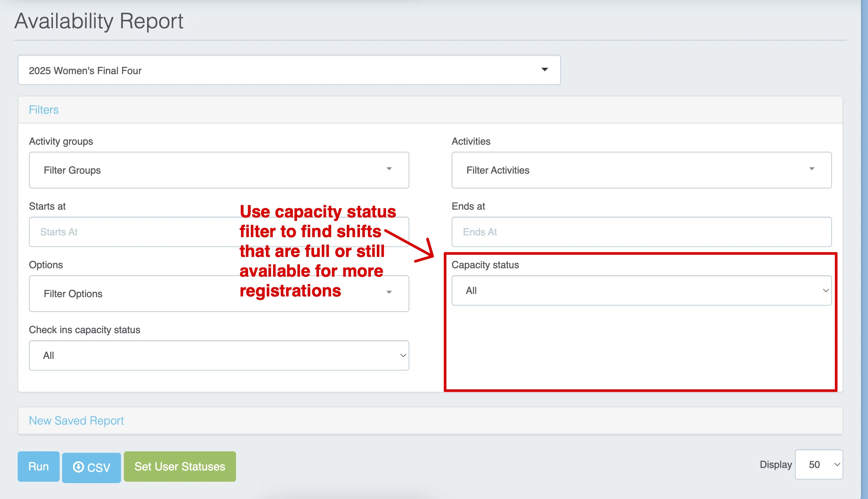The width and height of the screenshot is (868, 499).
Task: Click the Options label
Action: pos(46,265)
